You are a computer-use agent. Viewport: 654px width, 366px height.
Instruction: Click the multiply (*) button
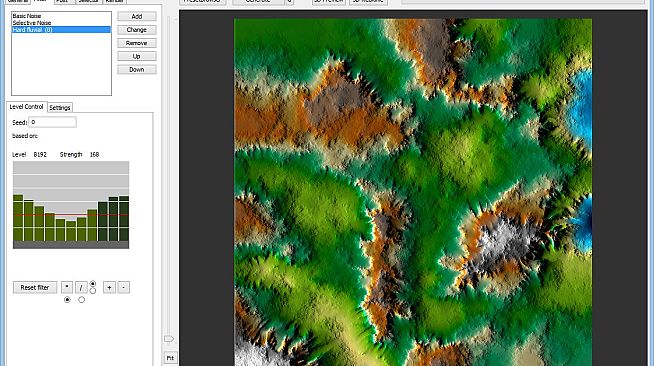[67, 288]
